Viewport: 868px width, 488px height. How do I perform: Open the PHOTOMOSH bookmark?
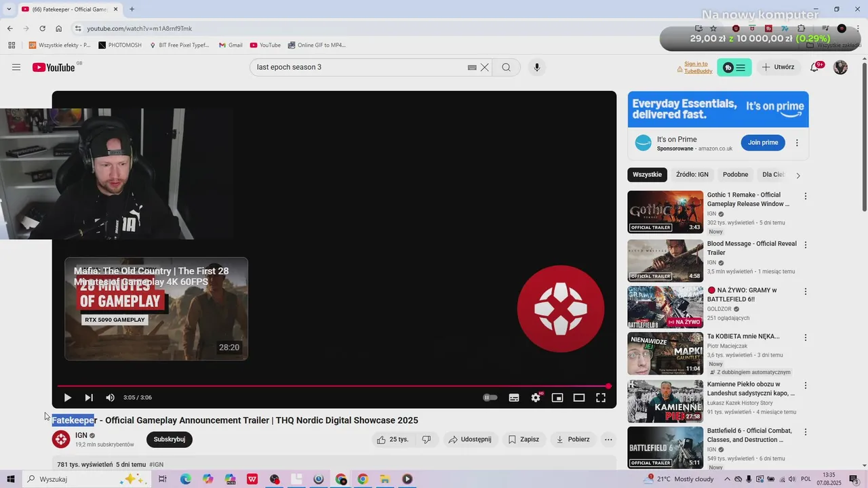120,45
